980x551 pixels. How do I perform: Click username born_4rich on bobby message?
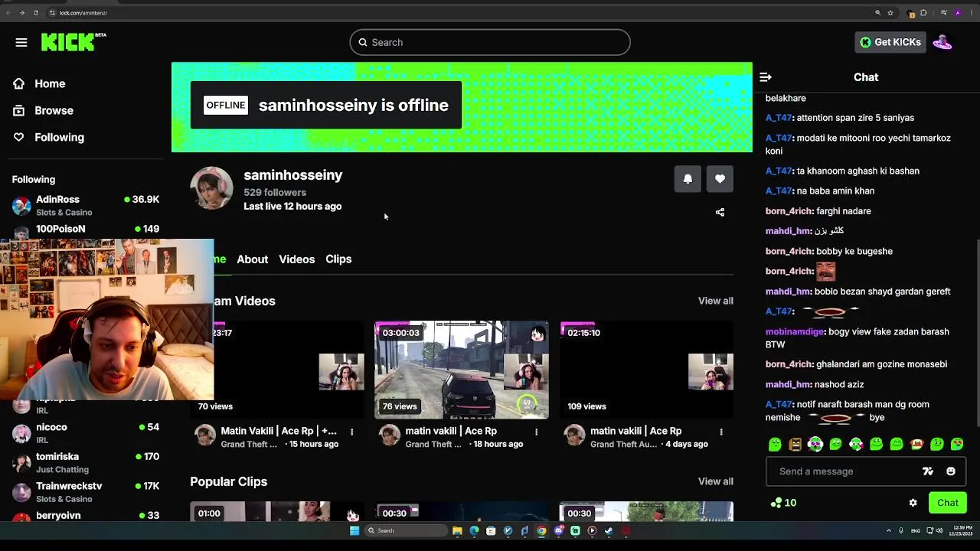point(789,251)
